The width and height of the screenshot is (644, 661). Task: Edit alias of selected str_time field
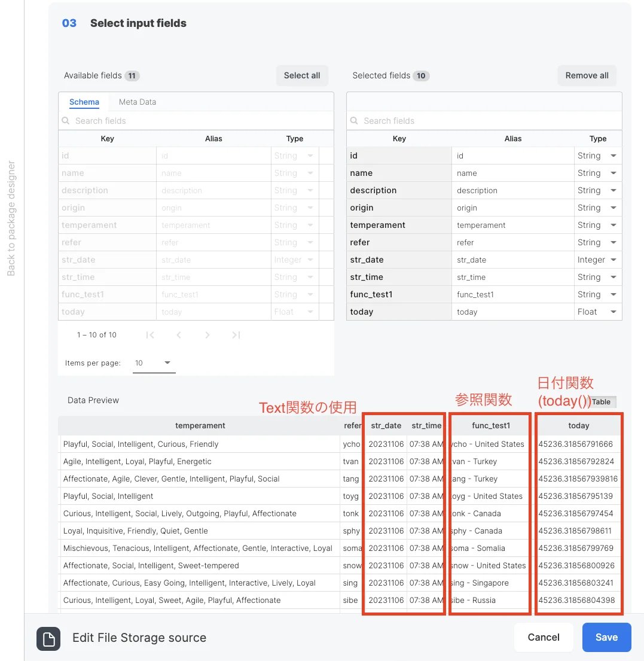(512, 277)
